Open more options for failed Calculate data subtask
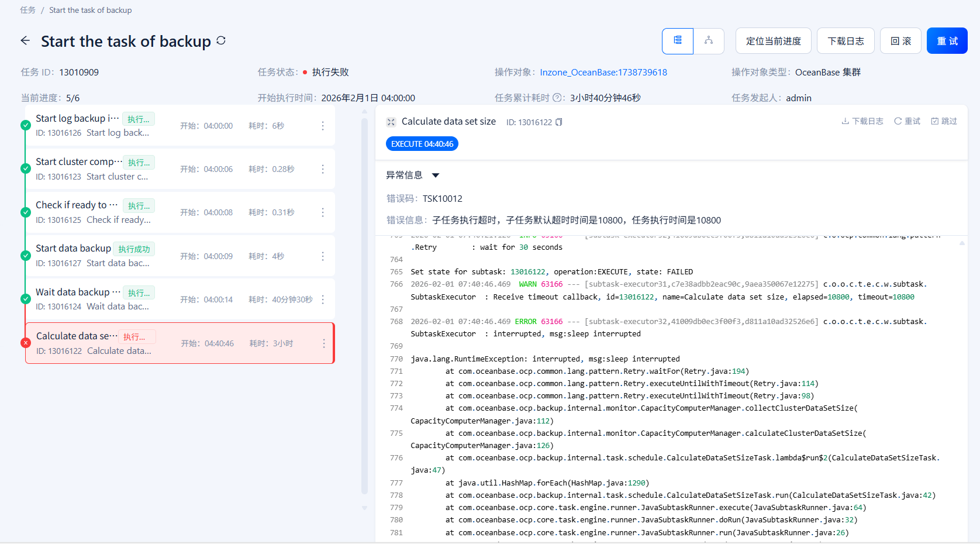 (323, 343)
